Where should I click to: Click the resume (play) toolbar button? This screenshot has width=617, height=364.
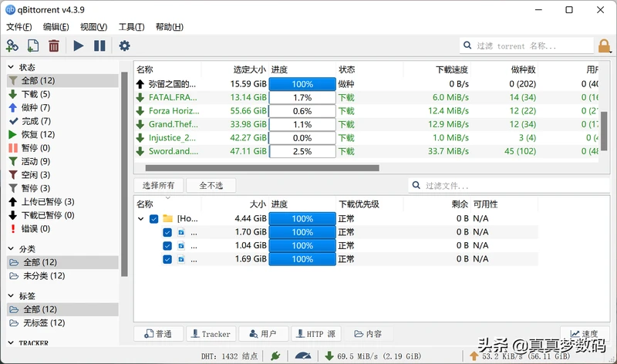(x=79, y=46)
